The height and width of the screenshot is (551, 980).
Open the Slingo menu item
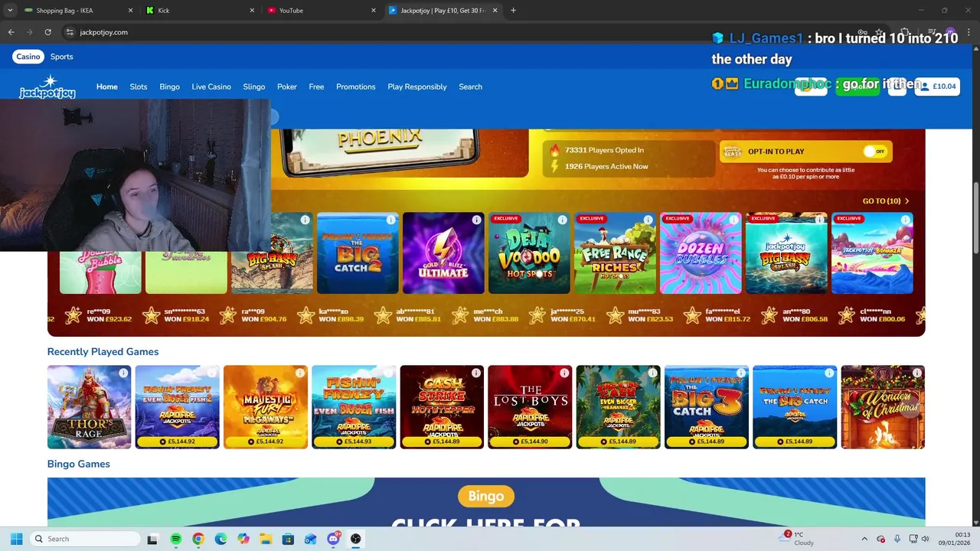(x=254, y=86)
